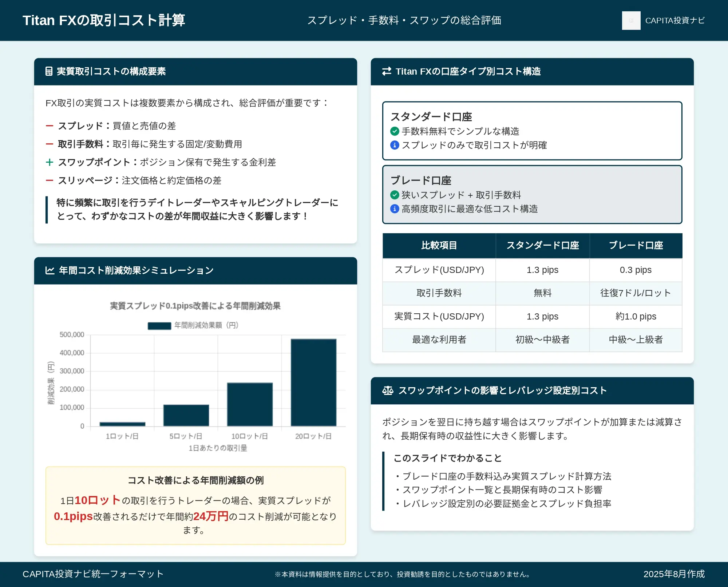Image resolution: width=728 pixels, height=587 pixels.
Task: Click the スプレッド(USD/JPY) table row label
Action: (x=439, y=270)
